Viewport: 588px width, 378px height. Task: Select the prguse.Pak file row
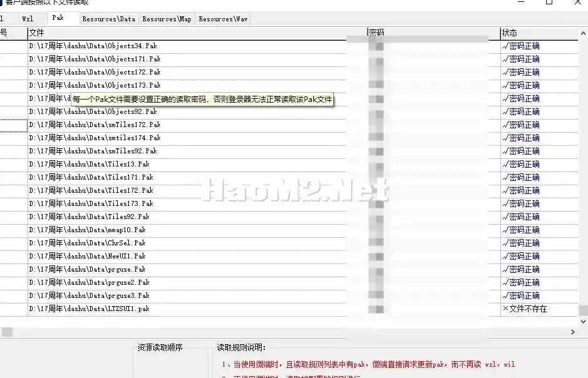click(x=289, y=269)
